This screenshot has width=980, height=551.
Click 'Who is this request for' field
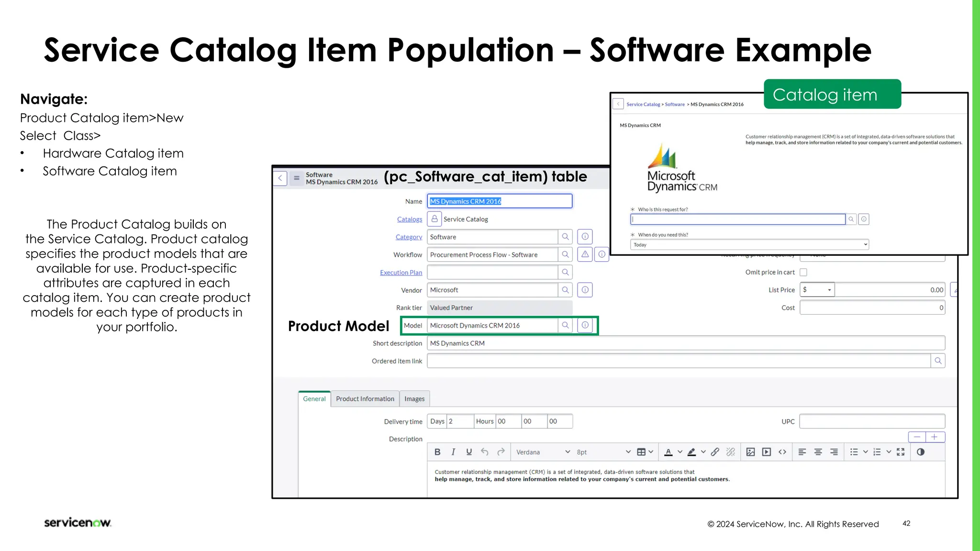(x=738, y=219)
